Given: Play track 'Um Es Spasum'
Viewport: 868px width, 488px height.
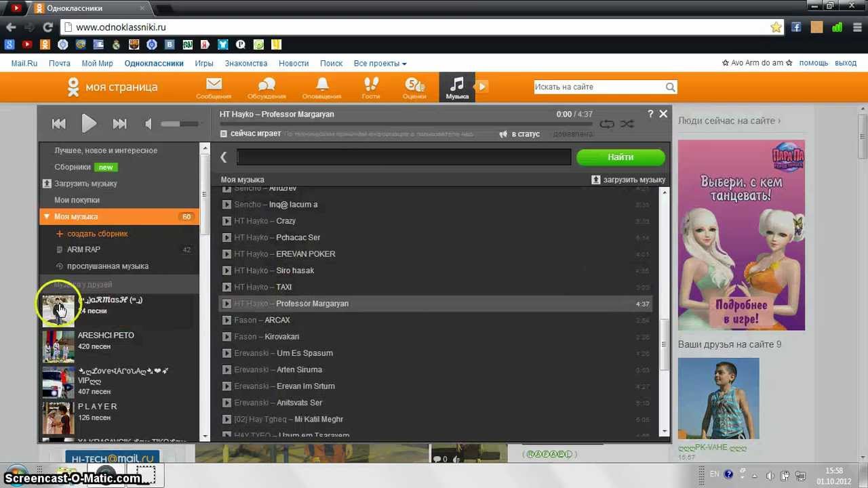Looking at the screenshot, I should pyautogui.click(x=226, y=353).
